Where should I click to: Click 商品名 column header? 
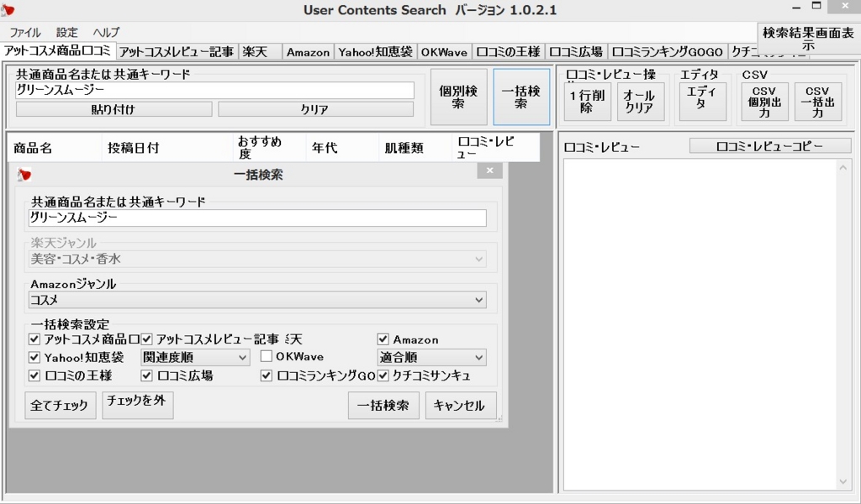click(x=55, y=148)
